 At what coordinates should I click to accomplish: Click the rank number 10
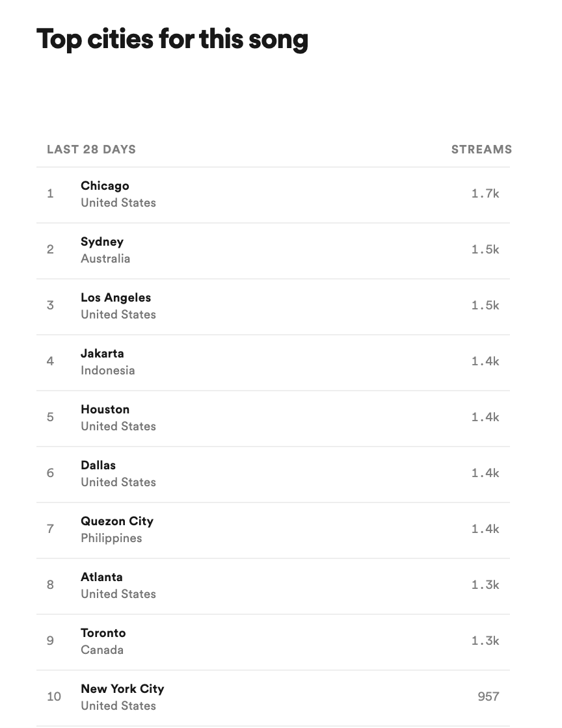54,697
